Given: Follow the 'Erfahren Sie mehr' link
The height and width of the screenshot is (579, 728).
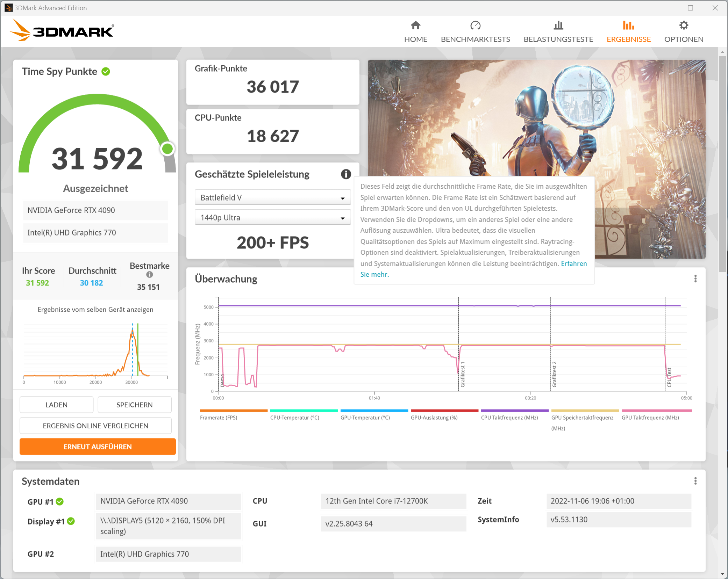Looking at the screenshot, I should click(574, 264).
